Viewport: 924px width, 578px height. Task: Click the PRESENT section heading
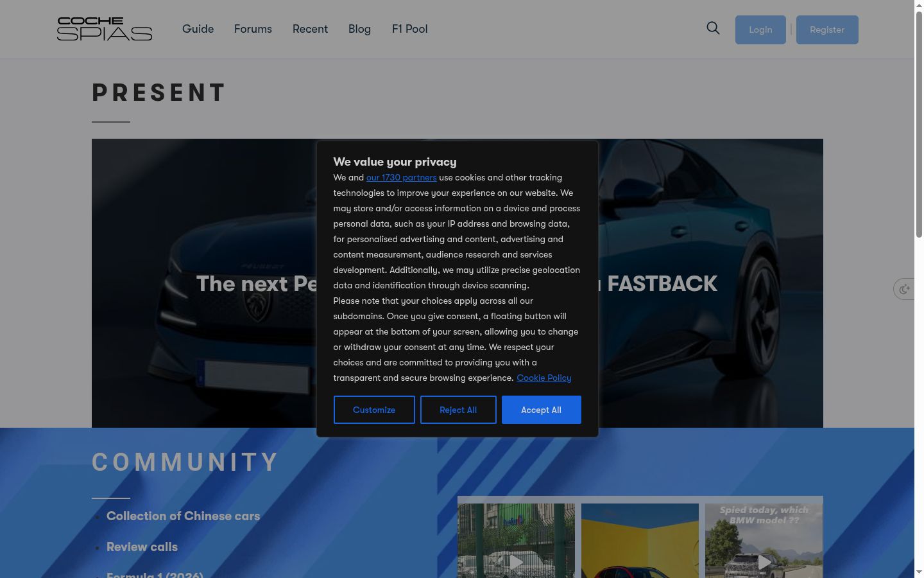159,92
